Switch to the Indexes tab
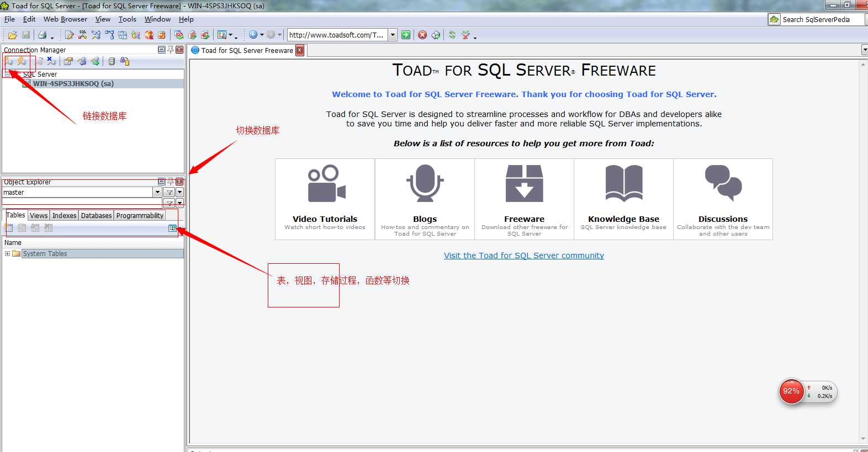 pos(64,215)
